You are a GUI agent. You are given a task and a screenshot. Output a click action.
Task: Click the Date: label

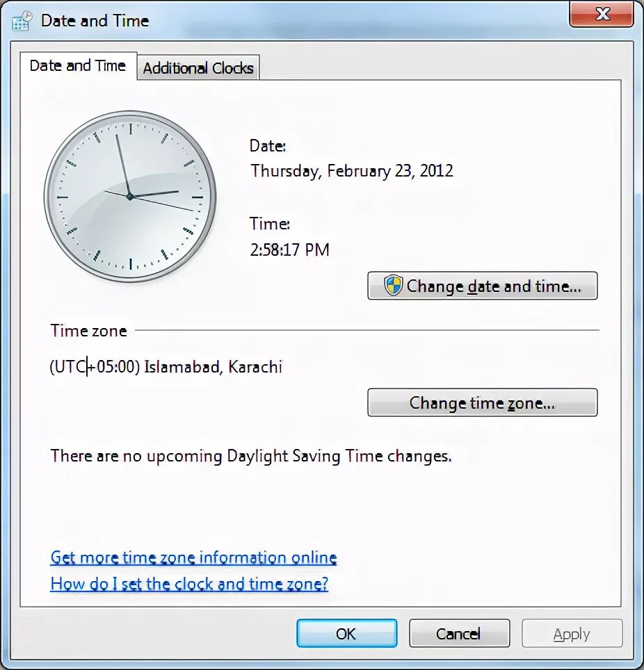tap(268, 146)
